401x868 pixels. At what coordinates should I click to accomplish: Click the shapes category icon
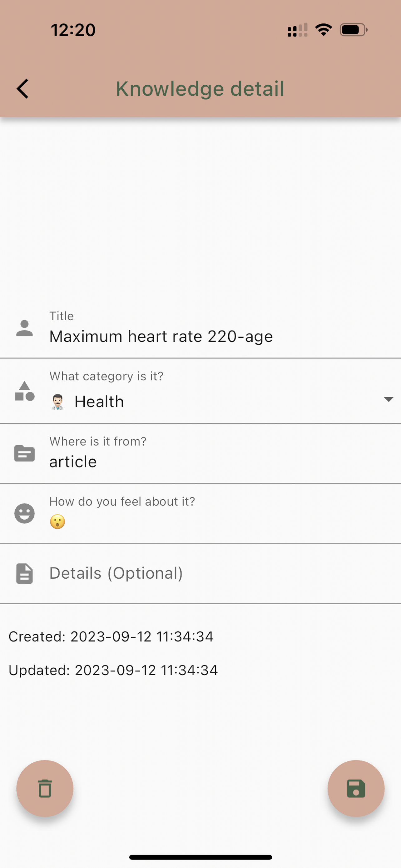[25, 391]
